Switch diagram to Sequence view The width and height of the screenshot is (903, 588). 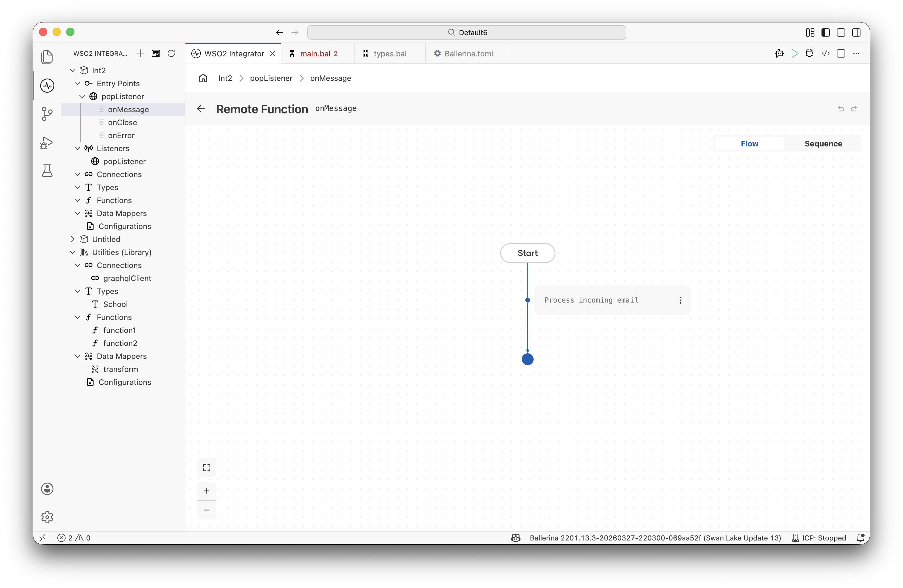[823, 144]
